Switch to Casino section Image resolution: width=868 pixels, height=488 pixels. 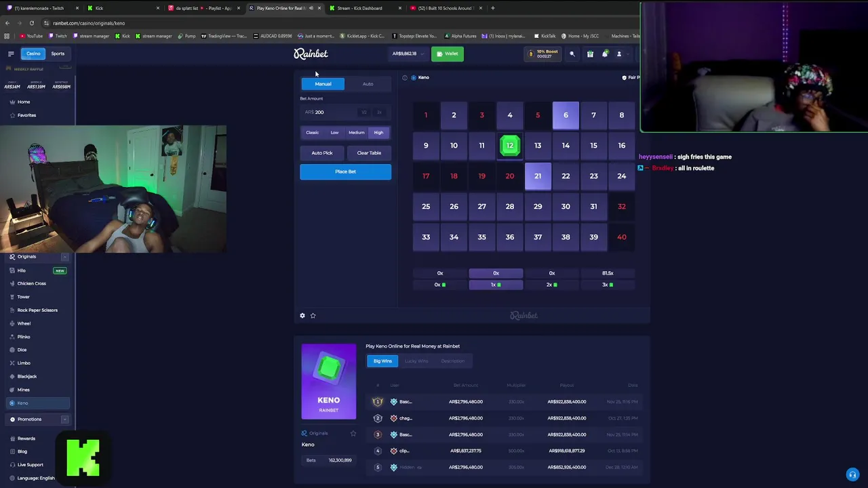[x=33, y=54]
